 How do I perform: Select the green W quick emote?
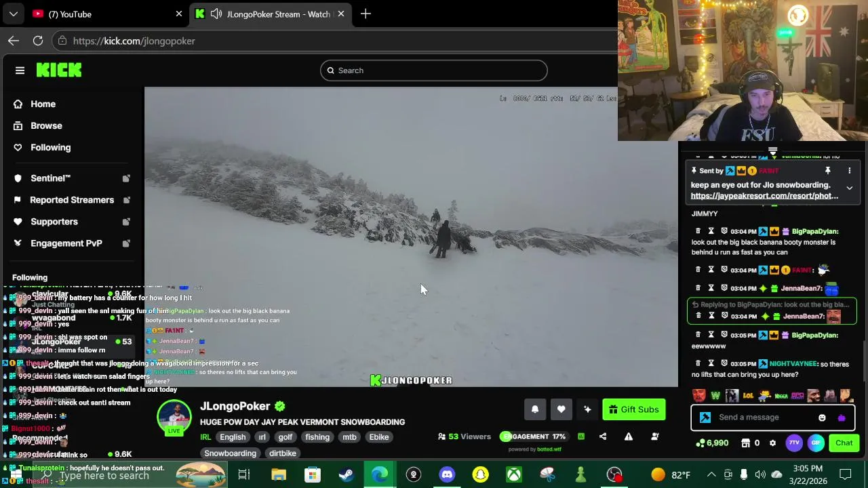click(x=715, y=395)
